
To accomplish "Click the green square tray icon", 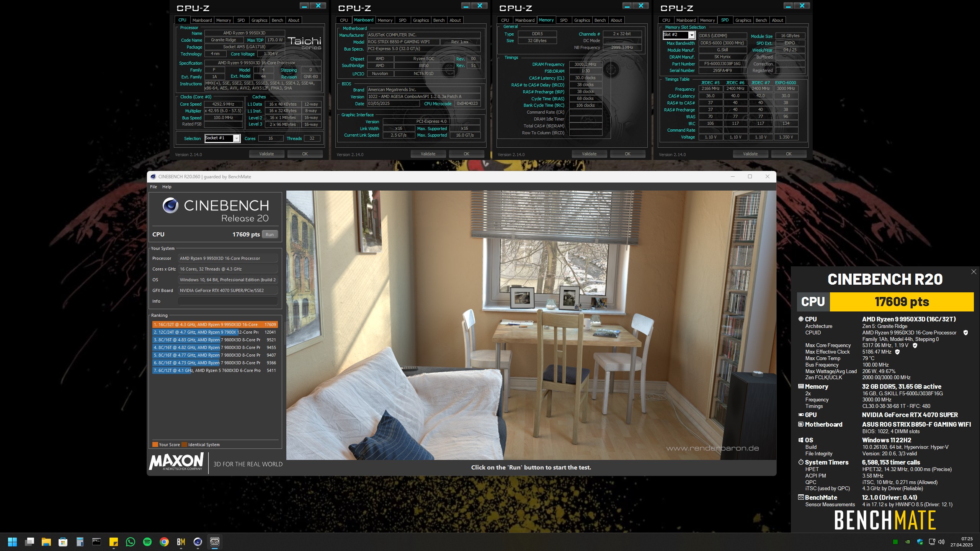I will [895, 542].
